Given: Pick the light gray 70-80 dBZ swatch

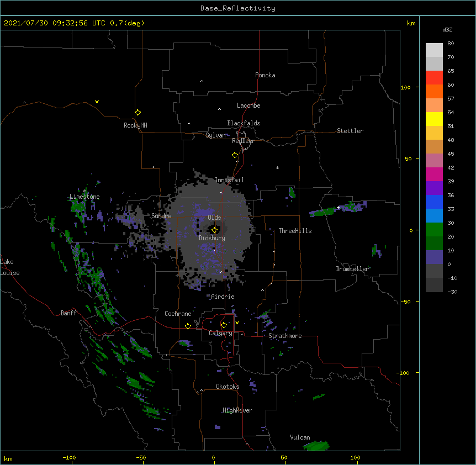Looking at the screenshot, I should pyautogui.click(x=434, y=50).
